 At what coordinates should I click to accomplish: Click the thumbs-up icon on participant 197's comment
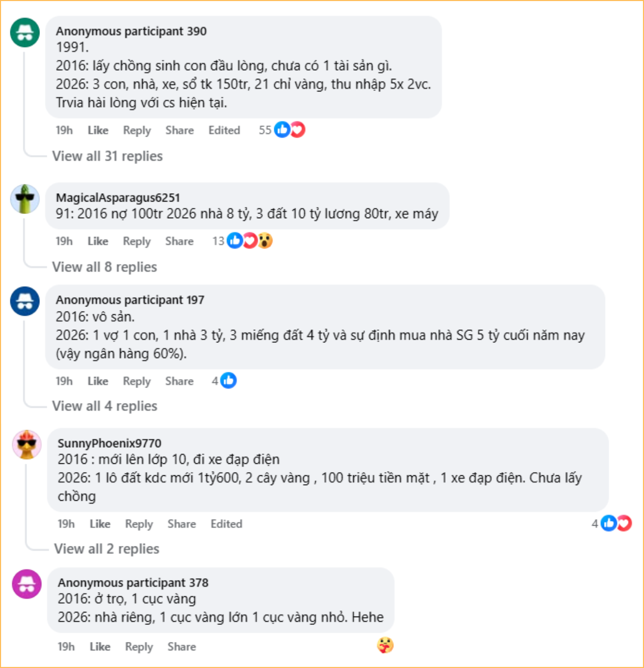click(x=229, y=381)
